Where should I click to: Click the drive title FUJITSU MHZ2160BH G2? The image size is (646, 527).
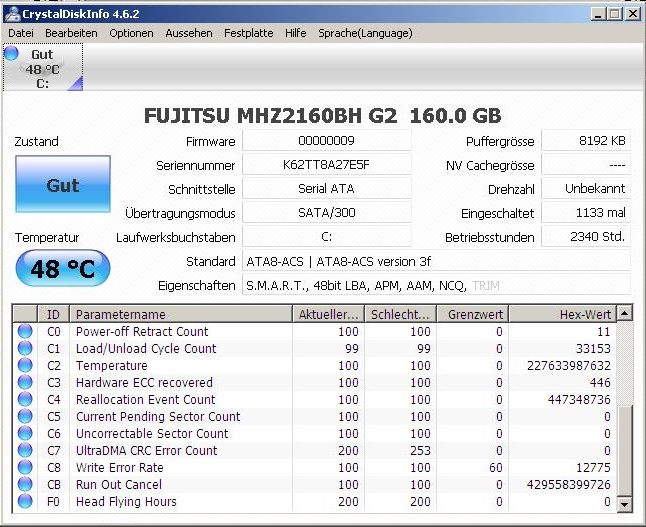click(322, 115)
